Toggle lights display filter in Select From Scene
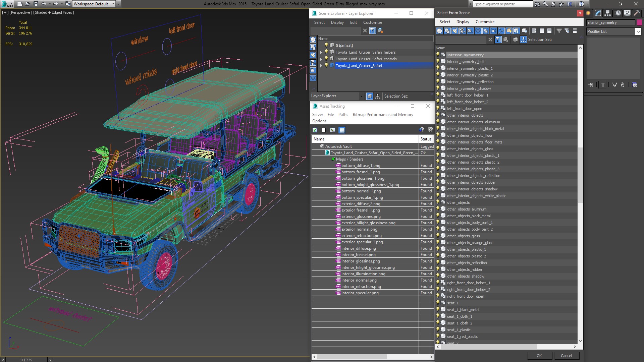644x362 pixels. coord(455,31)
